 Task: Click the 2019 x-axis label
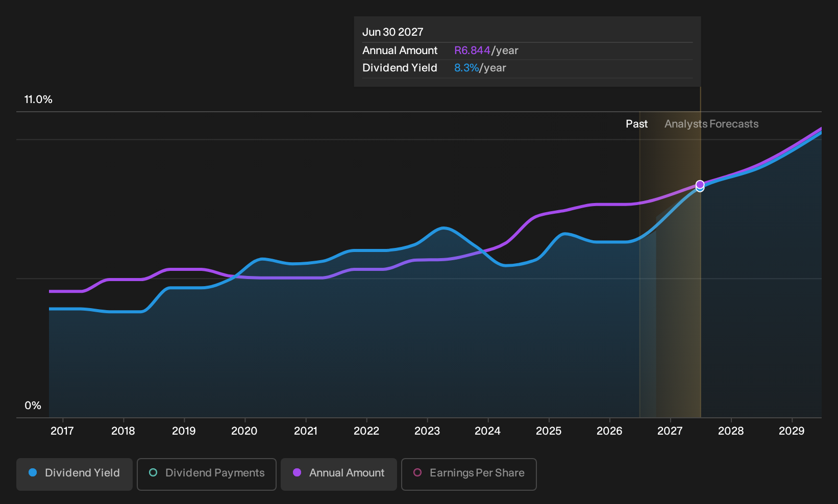pos(184,431)
